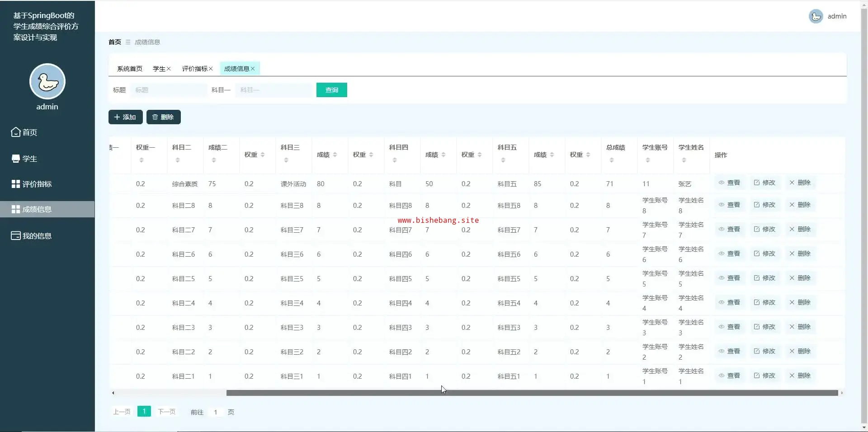Click eye icon 查看 for the 张艺 row
The image size is (868, 432).
[x=722, y=183]
